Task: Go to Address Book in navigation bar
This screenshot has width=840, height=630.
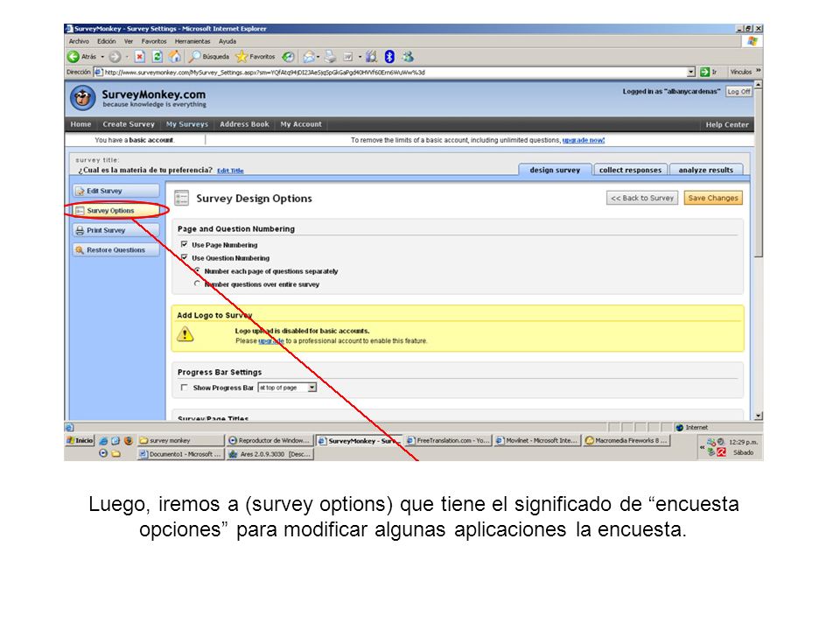Action: [x=244, y=124]
